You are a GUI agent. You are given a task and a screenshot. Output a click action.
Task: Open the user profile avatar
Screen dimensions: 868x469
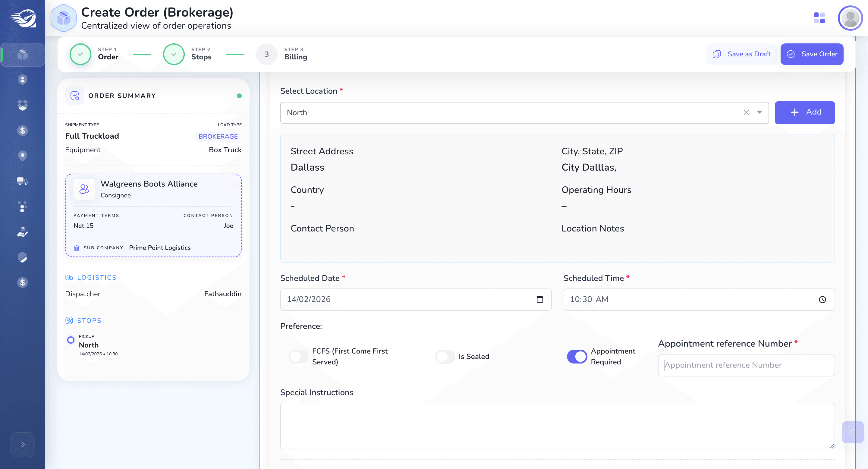[850, 18]
